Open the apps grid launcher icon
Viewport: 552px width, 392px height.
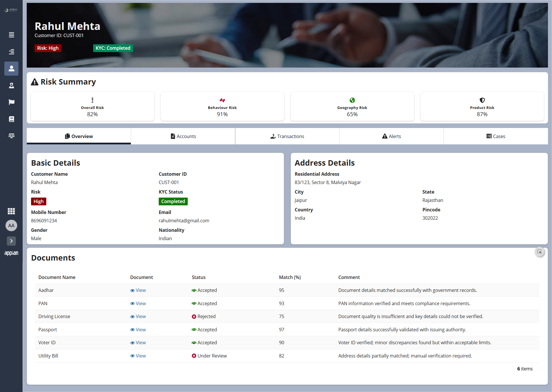pyautogui.click(x=11, y=211)
